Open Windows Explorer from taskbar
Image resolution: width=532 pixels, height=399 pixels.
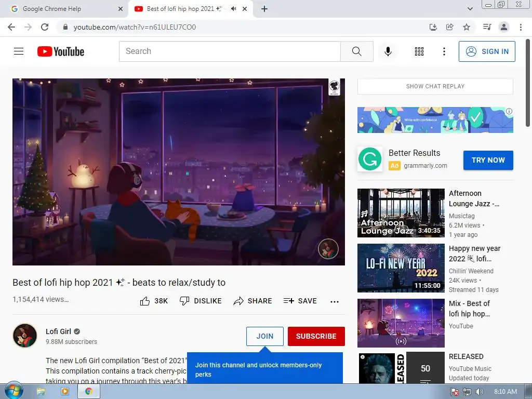[41, 392]
